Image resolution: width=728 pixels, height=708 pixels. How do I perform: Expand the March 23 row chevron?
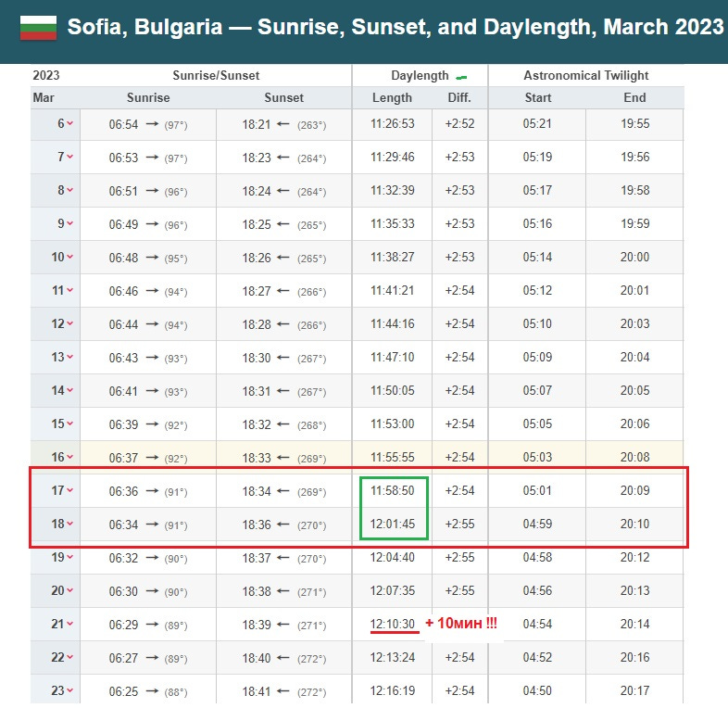(69, 690)
